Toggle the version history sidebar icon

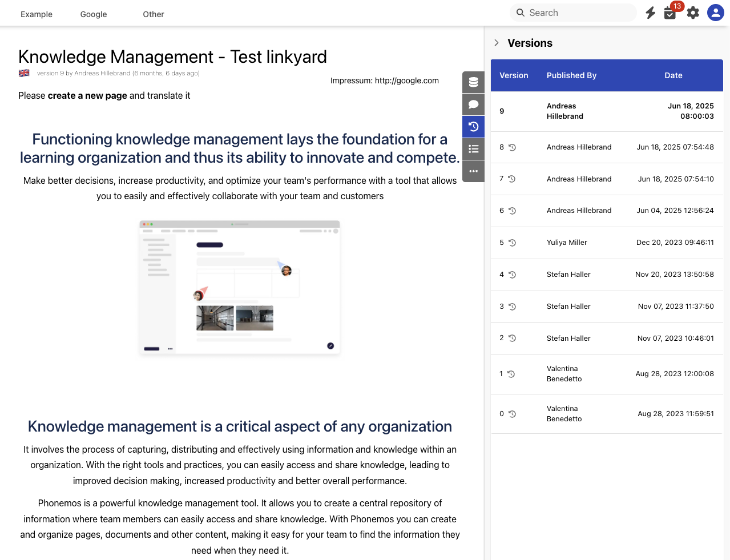[473, 127]
